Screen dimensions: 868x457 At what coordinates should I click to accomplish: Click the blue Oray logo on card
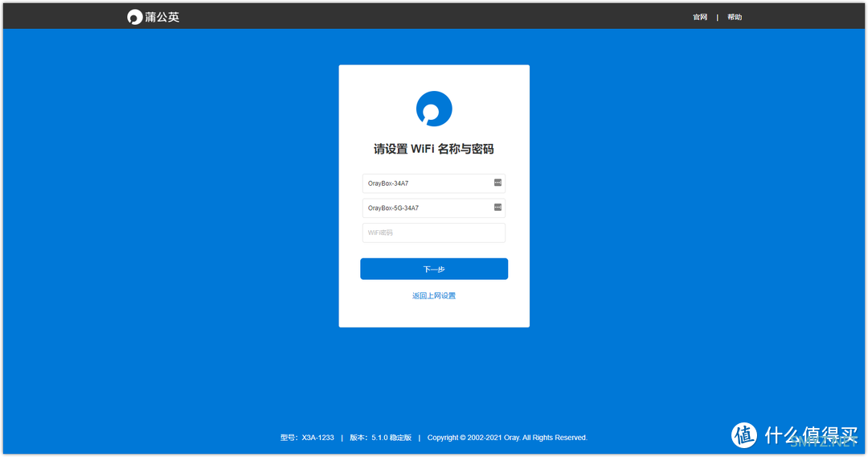[x=434, y=109]
